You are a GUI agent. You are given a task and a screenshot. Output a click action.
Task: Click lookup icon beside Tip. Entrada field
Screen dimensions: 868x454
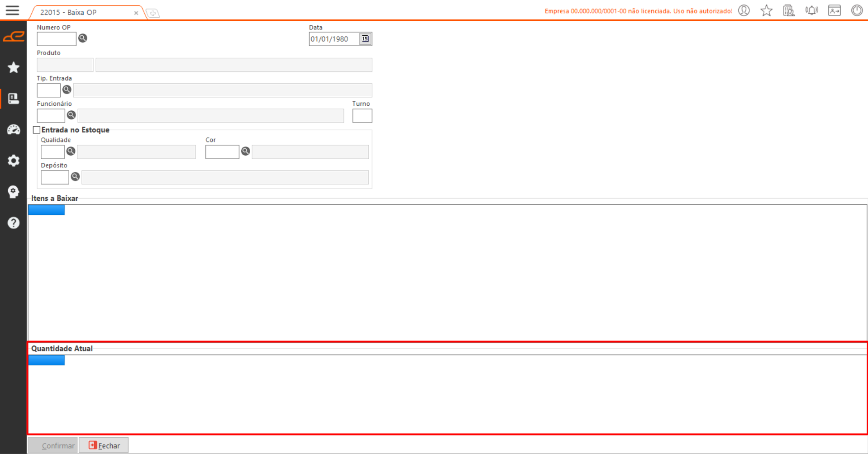coord(67,90)
